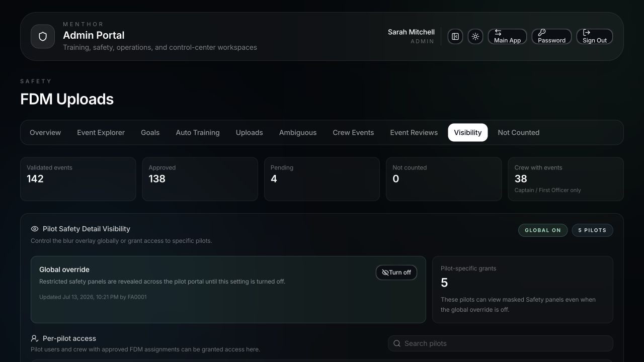Click the Not counted 0 card
Image resolution: width=644 pixels, height=362 pixels.
(444, 179)
